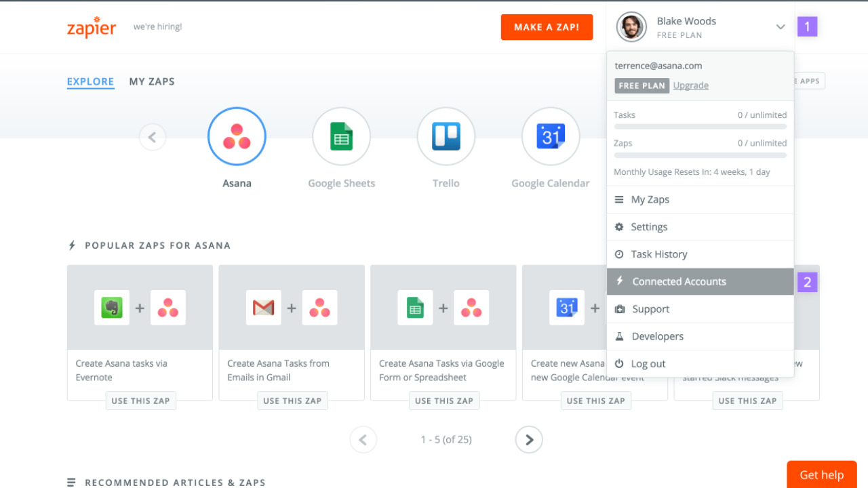Screen dimensions: 868x488
Task: Open Create Asana tasks via Evernote title
Action: (x=121, y=370)
